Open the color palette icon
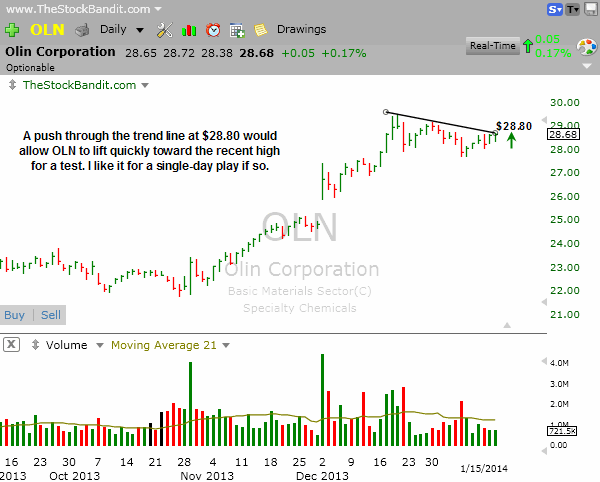The height and width of the screenshot is (482, 600). [x=587, y=47]
